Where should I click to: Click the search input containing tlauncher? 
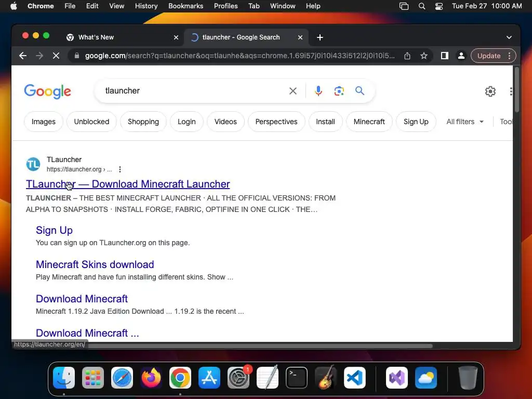tap(193, 91)
